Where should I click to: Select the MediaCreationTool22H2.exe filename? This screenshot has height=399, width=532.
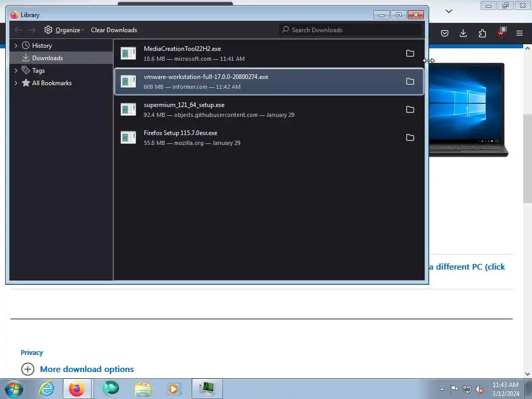(x=182, y=49)
